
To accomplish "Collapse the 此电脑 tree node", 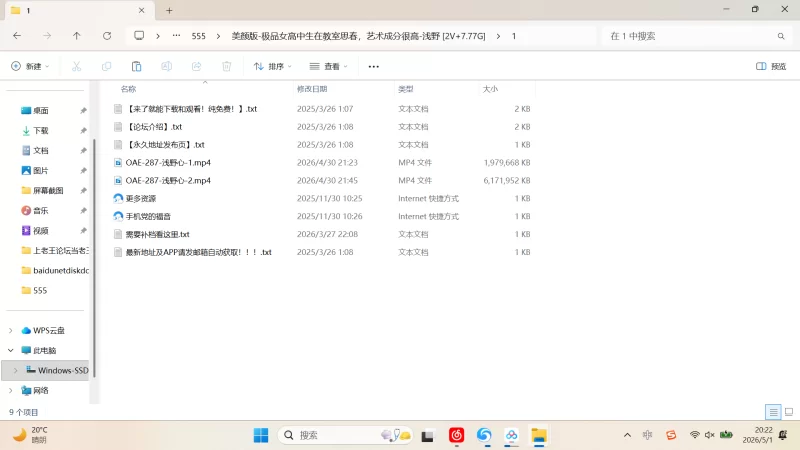I will click(x=11, y=351).
